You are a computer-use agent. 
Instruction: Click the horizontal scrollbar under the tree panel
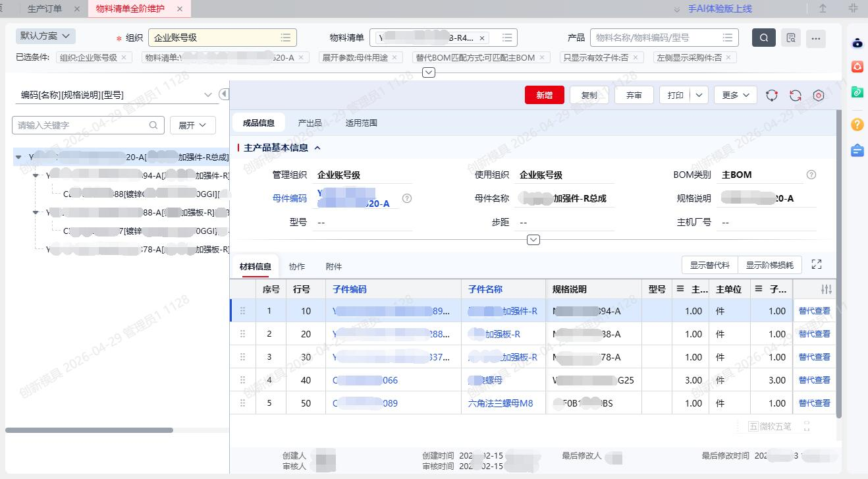click(x=89, y=430)
